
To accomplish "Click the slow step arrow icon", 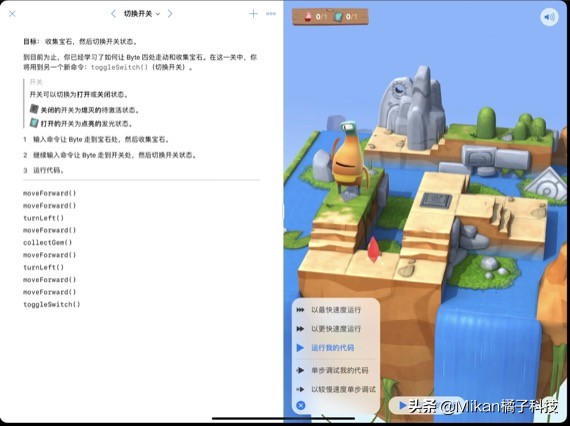I will pyautogui.click(x=300, y=389).
